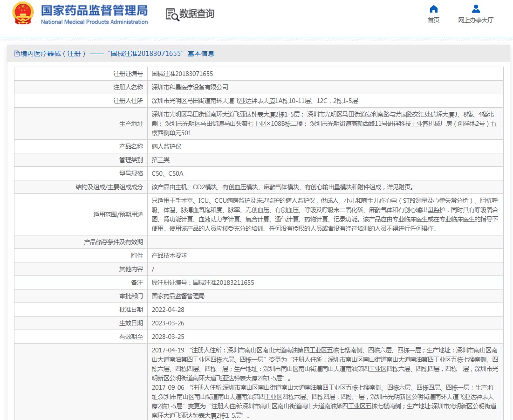Select approval date 2022-04-28
The width and height of the screenshot is (513, 420).
pyautogui.click(x=168, y=310)
